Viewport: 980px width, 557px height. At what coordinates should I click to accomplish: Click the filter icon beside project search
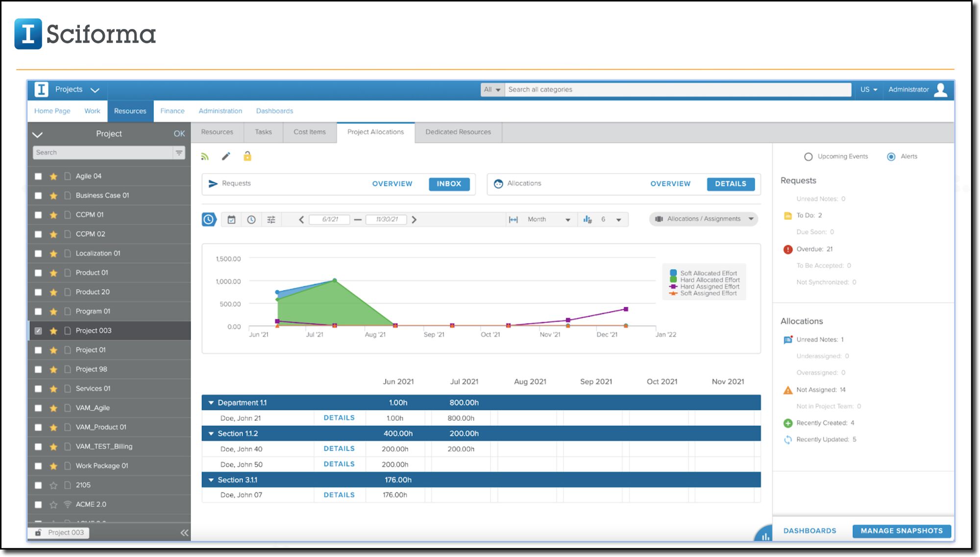pos(179,152)
